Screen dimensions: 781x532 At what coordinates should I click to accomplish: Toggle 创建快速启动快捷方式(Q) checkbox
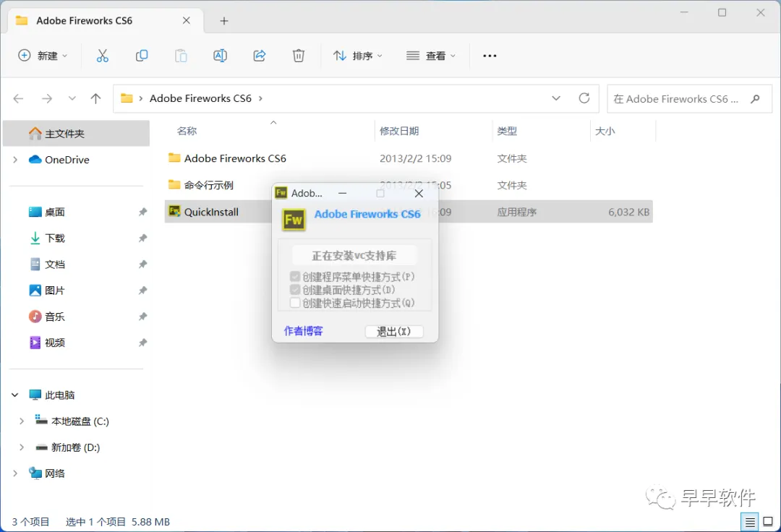coord(295,303)
